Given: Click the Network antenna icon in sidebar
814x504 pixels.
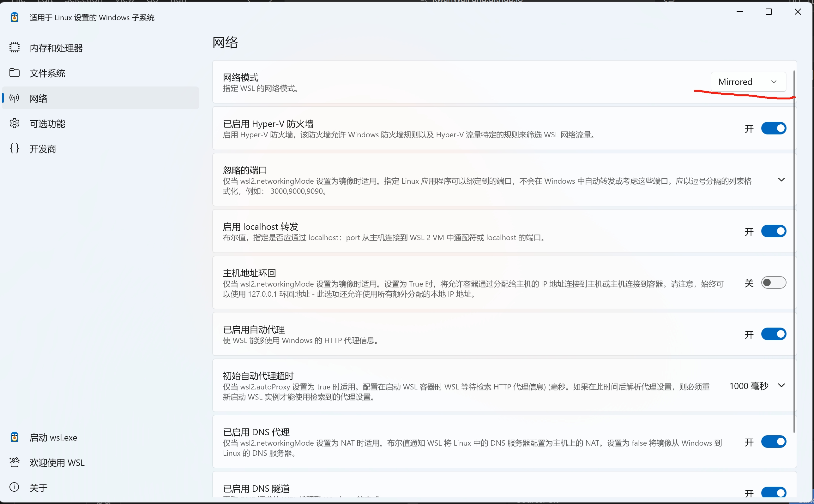Looking at the screenshot, I should pos(14,98).
